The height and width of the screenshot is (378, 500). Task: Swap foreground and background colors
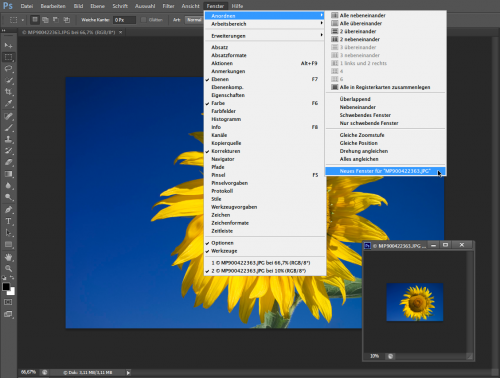[12, 278]
